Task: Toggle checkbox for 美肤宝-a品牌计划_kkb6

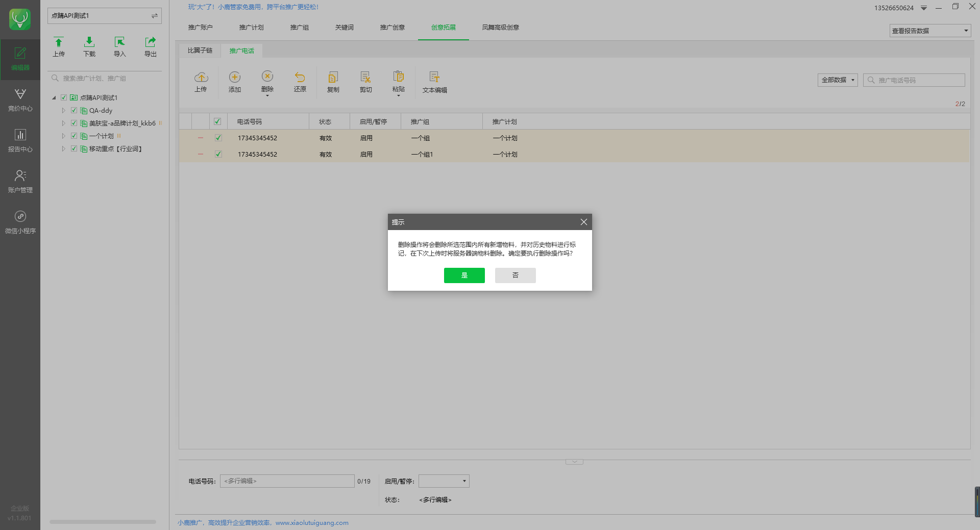Action: tap(74, 123)
